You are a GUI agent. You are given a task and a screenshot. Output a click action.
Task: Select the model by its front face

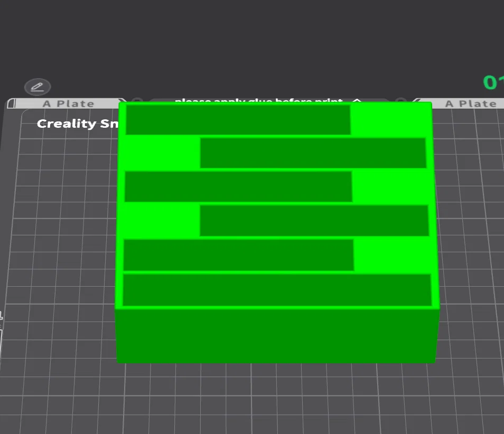276,336
